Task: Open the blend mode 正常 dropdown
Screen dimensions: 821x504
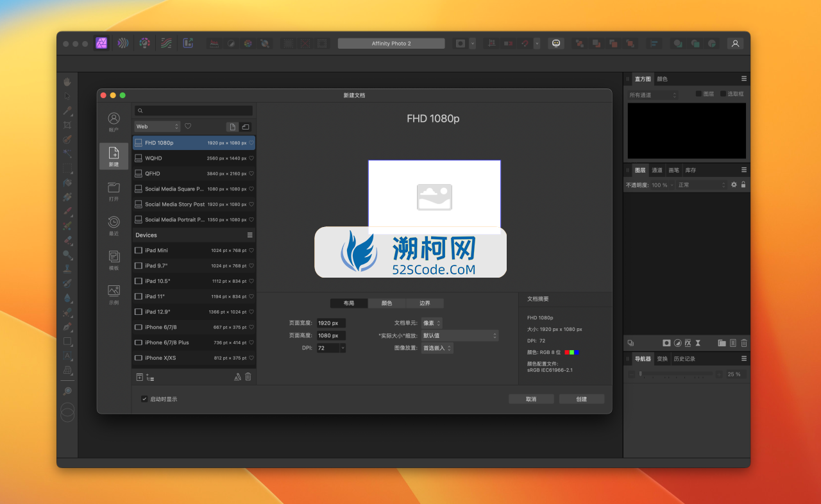Action: click(x=702, y=185)
